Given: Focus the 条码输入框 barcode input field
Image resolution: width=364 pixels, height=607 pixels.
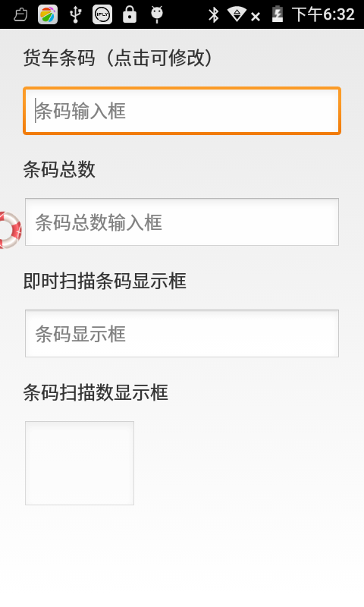Looking at the screenshot, I should (182, 111).
